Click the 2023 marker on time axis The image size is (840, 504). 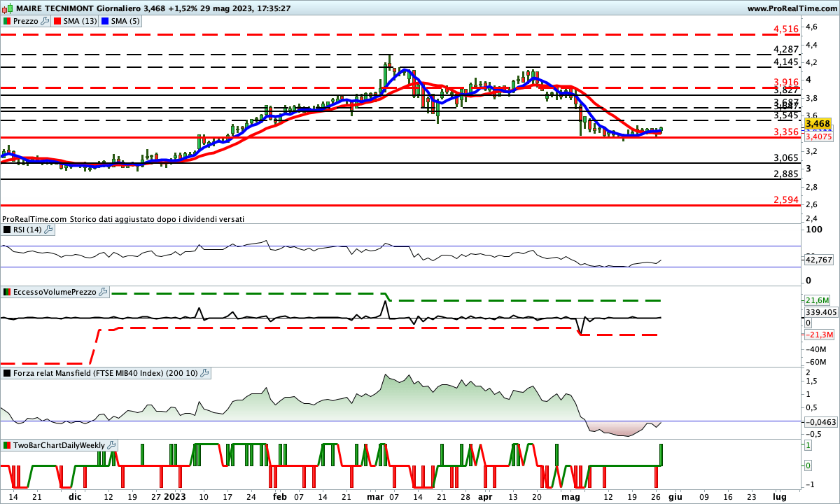(176, 496)
